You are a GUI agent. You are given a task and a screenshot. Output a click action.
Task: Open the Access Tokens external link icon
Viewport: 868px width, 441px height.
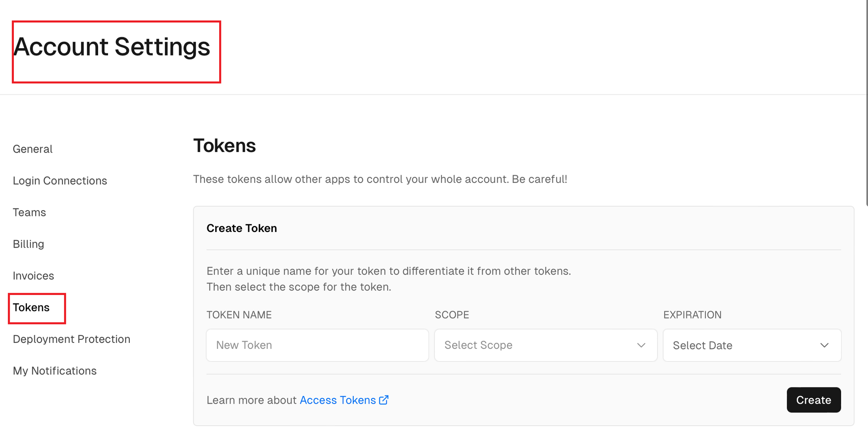point(384,400)
